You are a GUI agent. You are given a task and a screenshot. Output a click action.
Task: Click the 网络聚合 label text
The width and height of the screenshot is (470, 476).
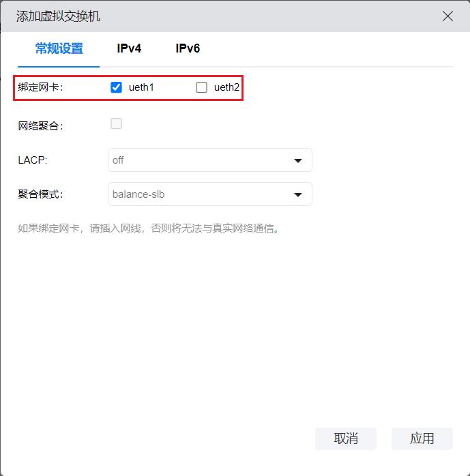coord(40,126)
